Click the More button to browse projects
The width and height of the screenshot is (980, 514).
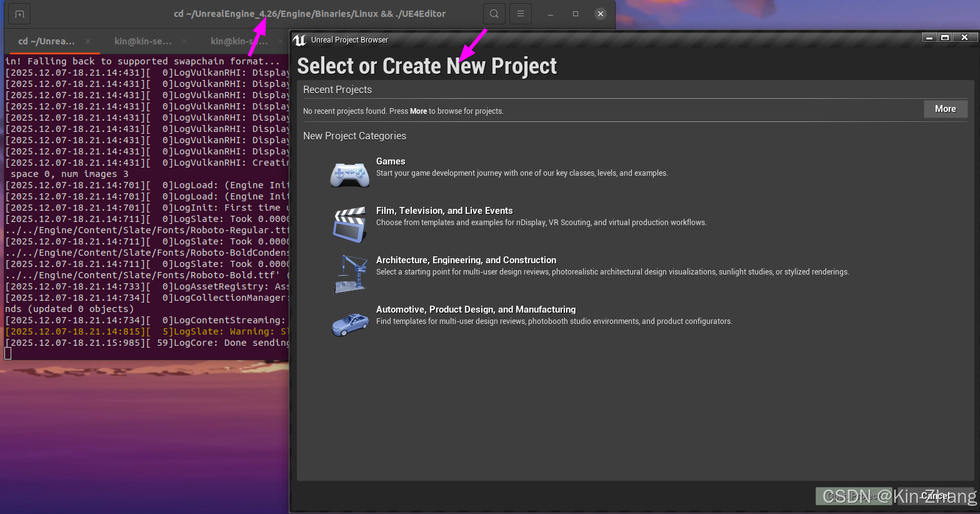click(946, 109)
